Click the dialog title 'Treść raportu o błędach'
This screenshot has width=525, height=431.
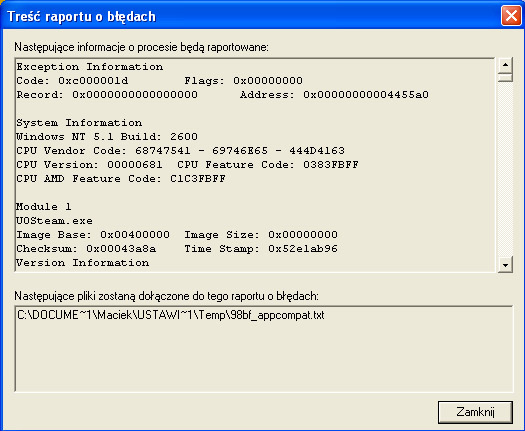pyautogui.click(x=81, y=16)
